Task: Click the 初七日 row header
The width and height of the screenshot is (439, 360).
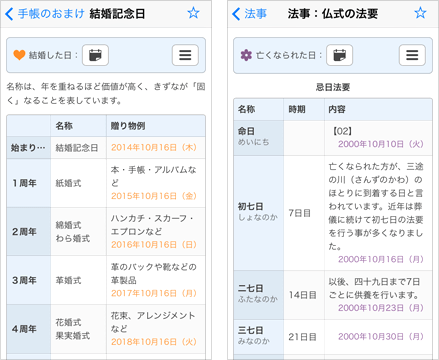Action: click(258, 213)
